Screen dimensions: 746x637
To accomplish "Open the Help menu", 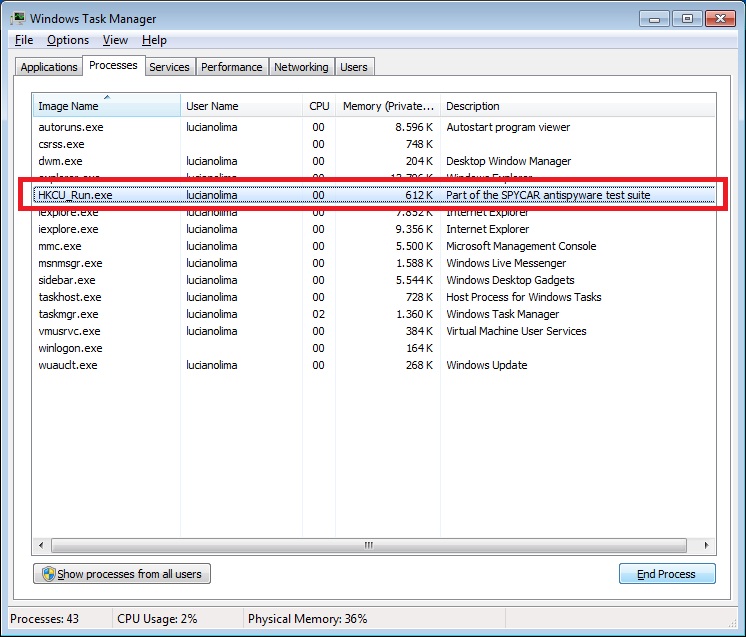I will [x=154, y=40].
